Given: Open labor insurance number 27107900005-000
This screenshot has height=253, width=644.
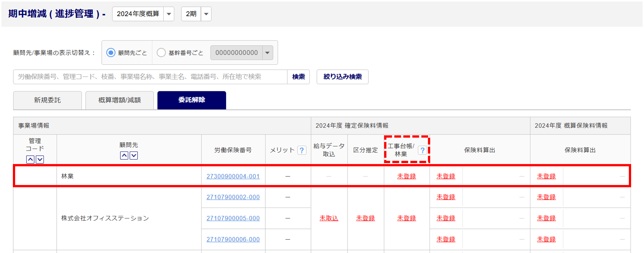Looking at the screenshot, I should [233, 218].
